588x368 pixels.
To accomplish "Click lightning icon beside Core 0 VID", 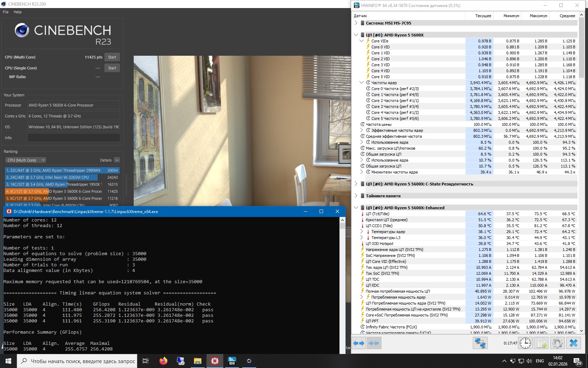I will click(x=368, y=47).
